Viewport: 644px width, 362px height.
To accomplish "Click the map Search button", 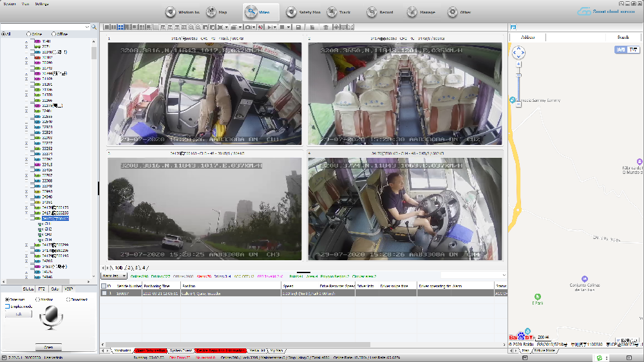I will (x=623, y=37).
